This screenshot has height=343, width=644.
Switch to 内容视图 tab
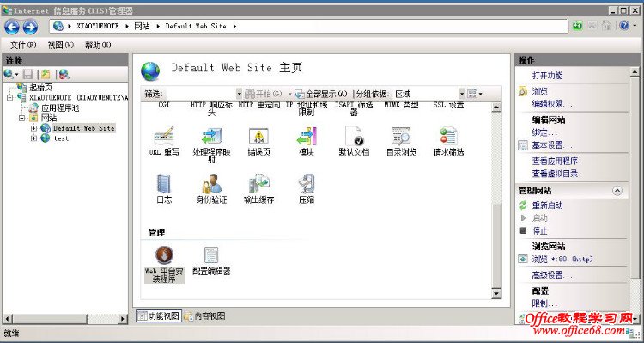coord(204,315)
